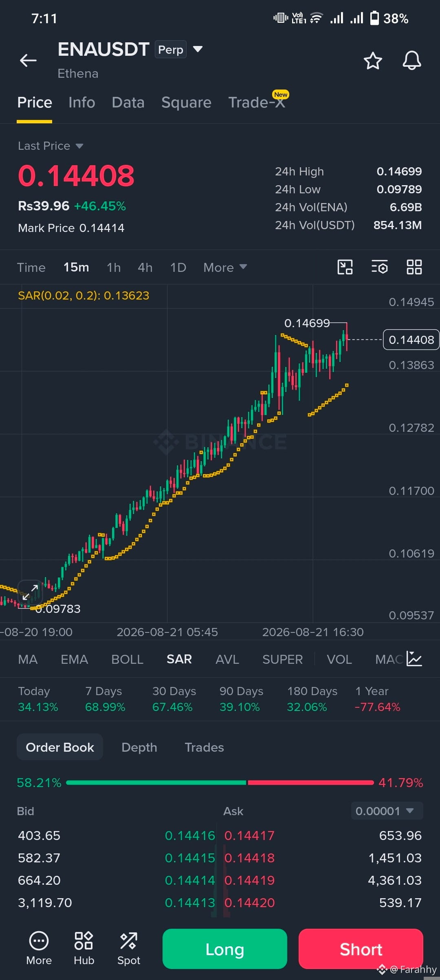
Task: Open chart indicator settings icon
Action: coord(379,267)
